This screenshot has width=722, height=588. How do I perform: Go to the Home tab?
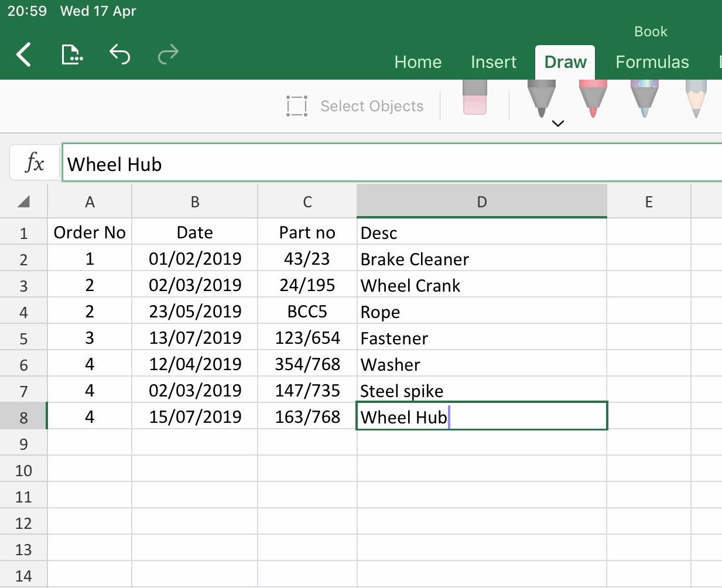click(x=418, y=61)
